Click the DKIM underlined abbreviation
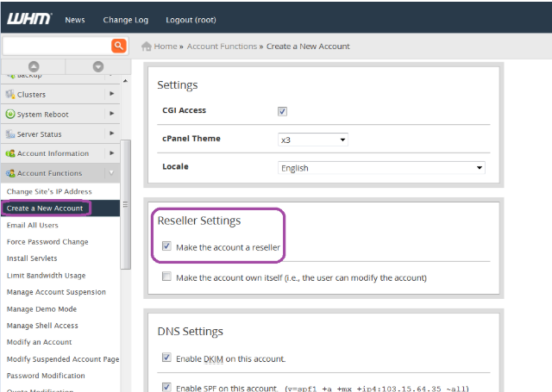 click(x=213, y=359)
